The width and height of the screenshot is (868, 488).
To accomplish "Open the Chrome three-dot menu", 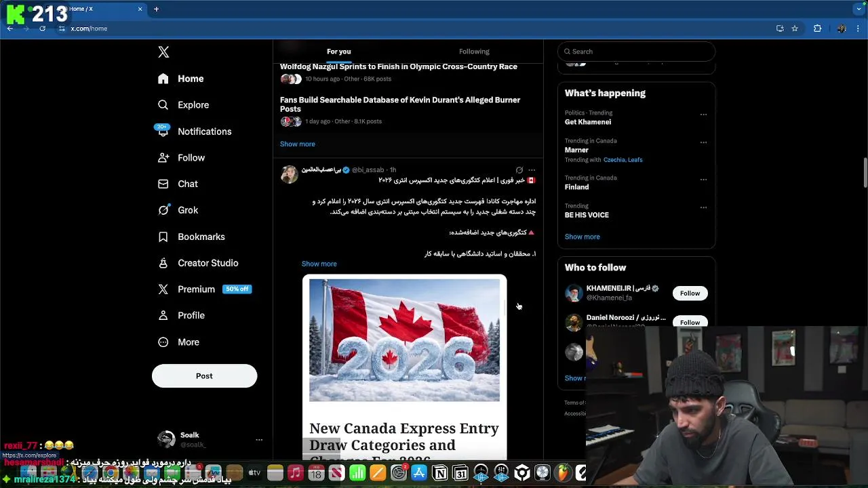I will (x=859, y=28).
